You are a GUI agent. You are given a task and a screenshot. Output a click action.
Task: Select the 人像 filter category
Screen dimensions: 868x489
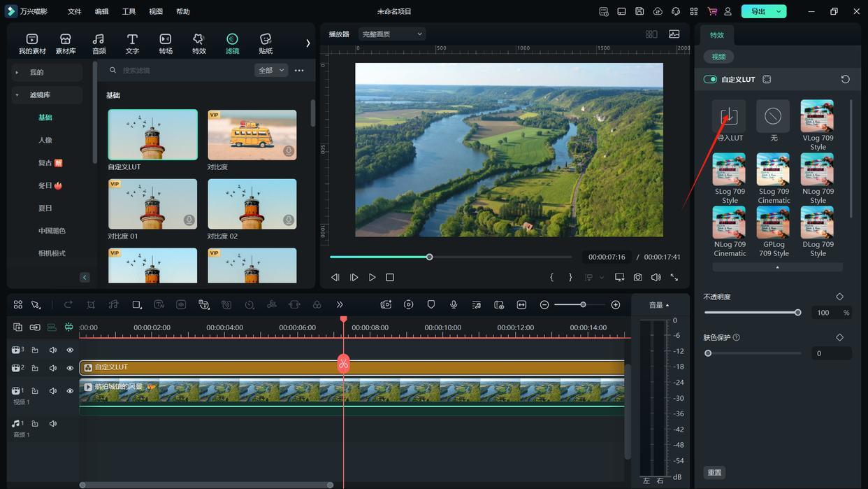point(45,140)
